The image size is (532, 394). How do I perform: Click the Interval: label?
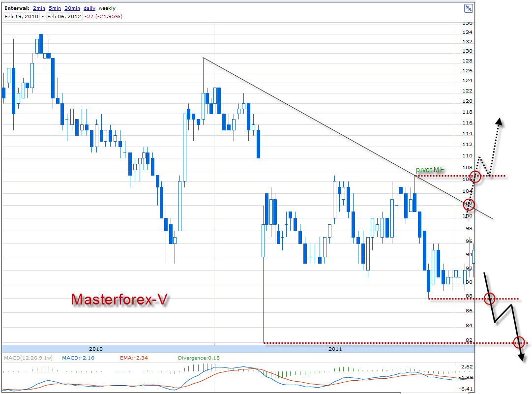pyautogui.click(x=17, y=8)
